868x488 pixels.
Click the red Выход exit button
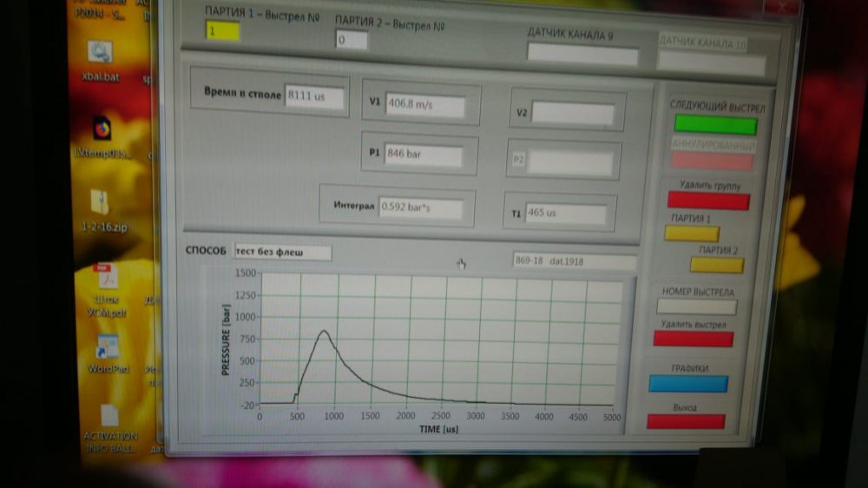[x=685, y=421]
